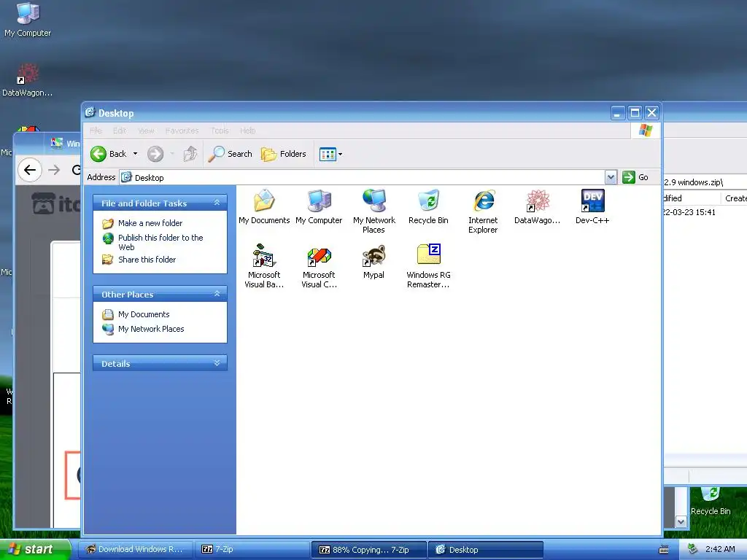Screen dimensions: 747x560
Task: Click the Created column header in 7-Zip window
Action: (x=735, y=198)
